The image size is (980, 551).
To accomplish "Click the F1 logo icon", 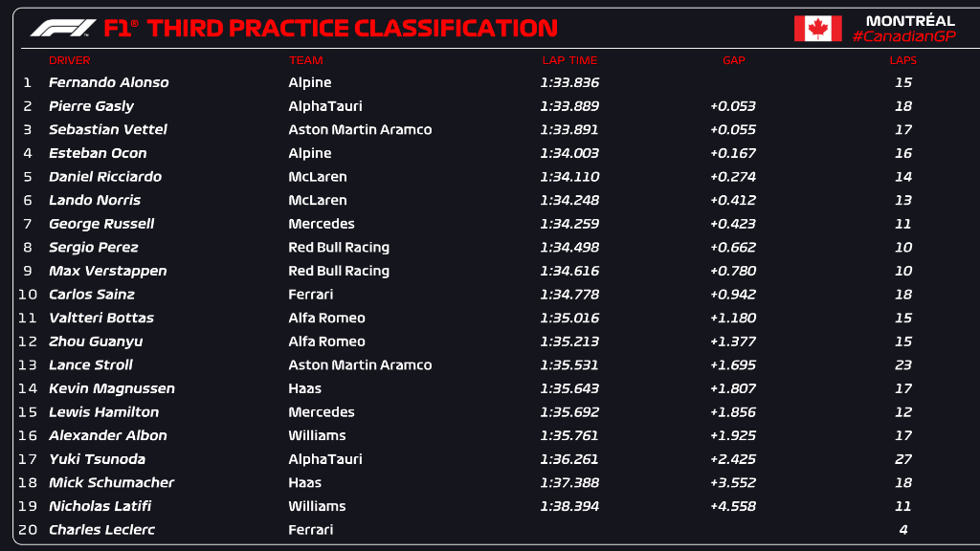I will click(63, 28).
